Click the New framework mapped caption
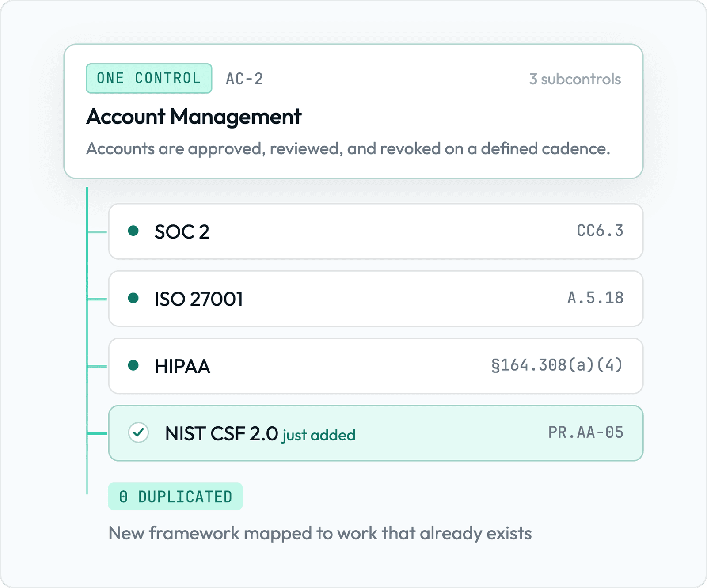 point(320,534)
